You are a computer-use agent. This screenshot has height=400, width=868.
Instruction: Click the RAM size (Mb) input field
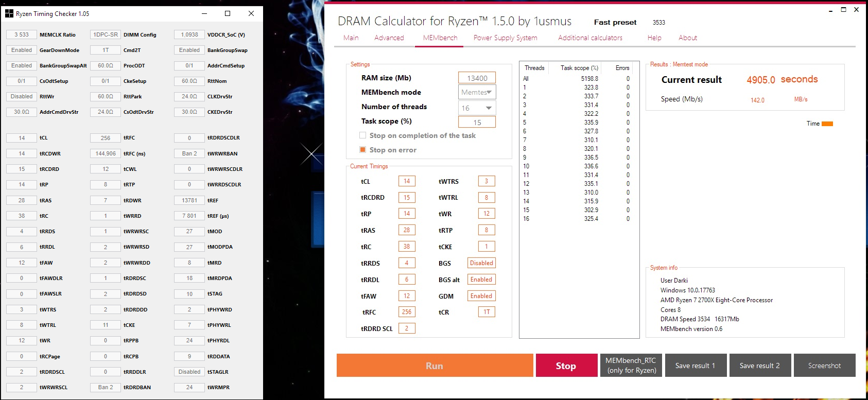coord(477,78)
